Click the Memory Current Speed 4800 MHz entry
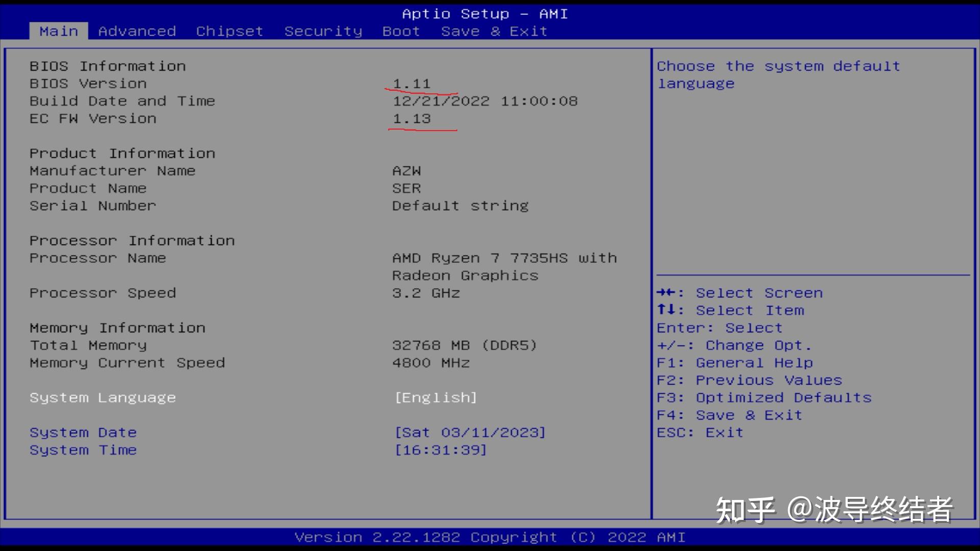Screen dimensions: 980x551 (x=430, y=363)
